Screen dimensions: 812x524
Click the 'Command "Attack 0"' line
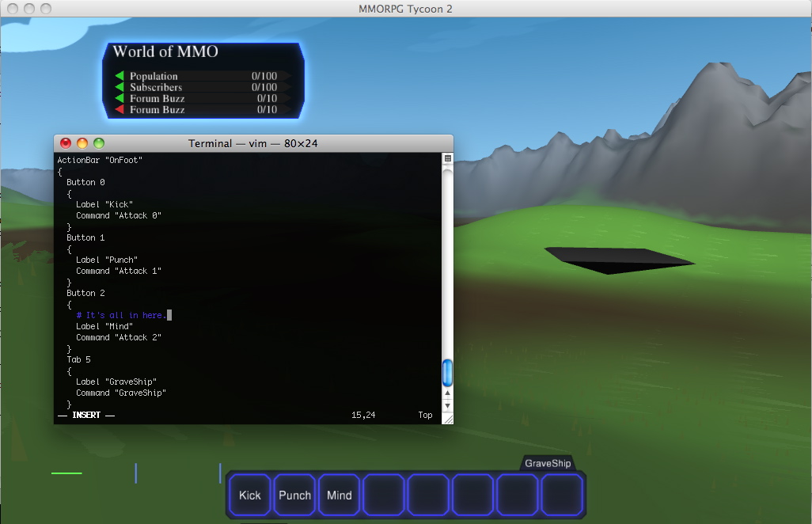point(119,215)
